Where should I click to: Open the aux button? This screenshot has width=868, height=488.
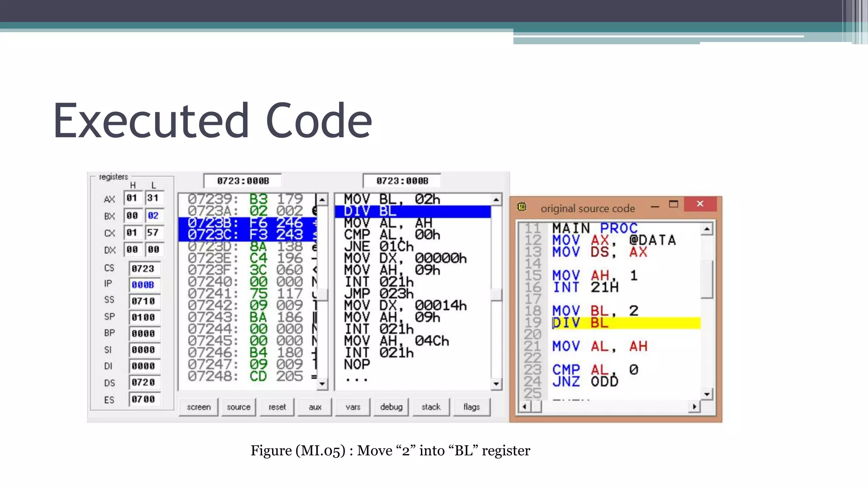tap(315, 407)
